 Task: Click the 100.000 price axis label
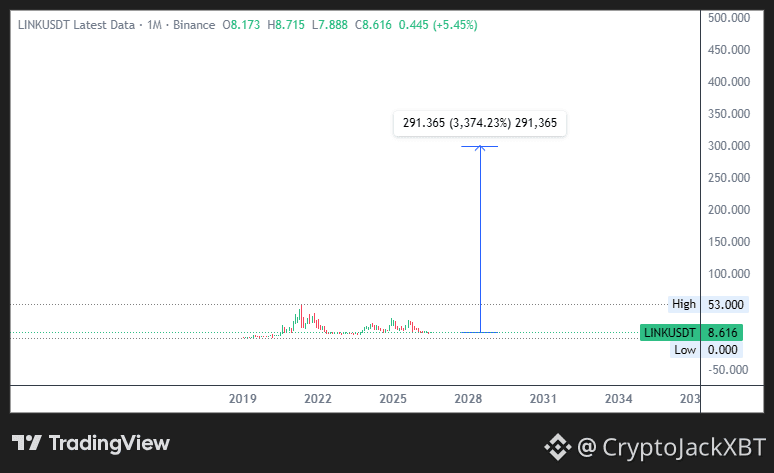pos(729,274)
